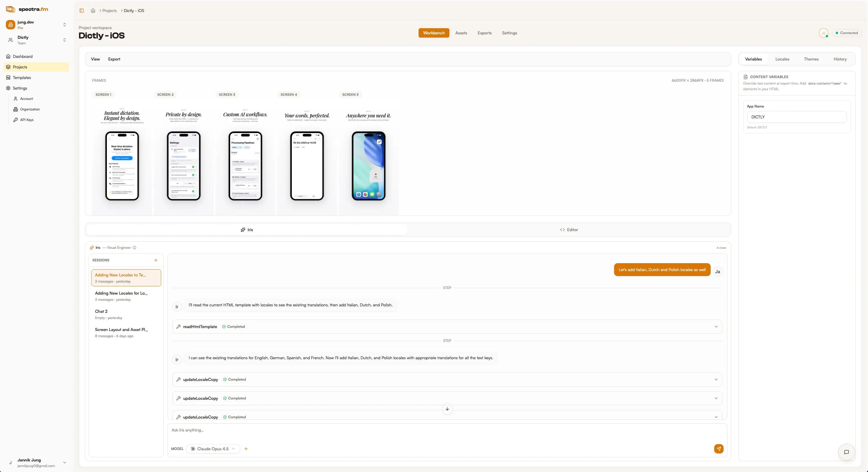This screenshot has height=472, width=868.
Task: Select Screen 1 frame thumbnail
Action: (122, 157)
